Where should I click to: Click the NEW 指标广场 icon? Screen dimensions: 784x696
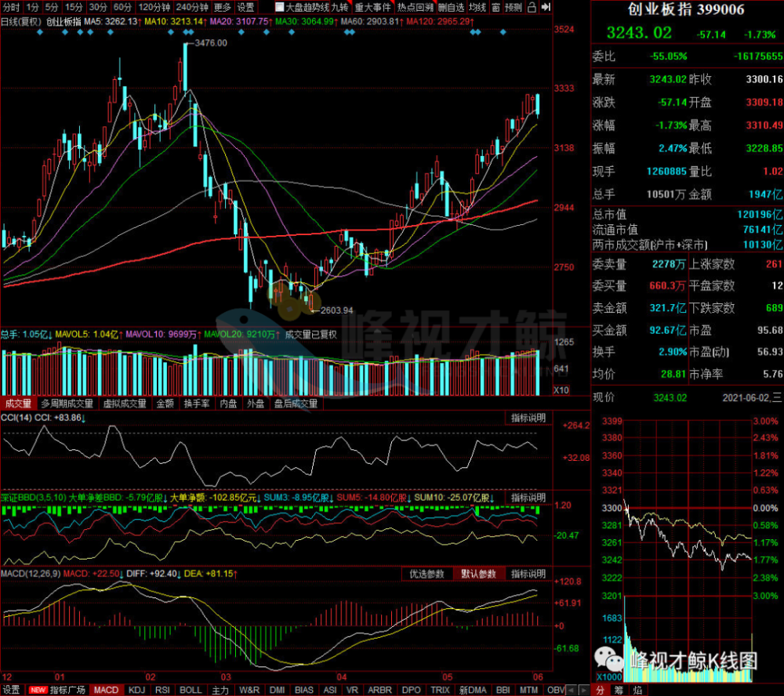click(56, 690)
